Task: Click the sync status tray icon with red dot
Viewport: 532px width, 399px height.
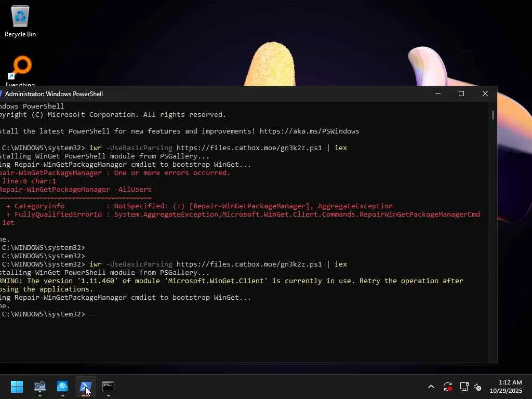Action: click(x=447, y=387)
